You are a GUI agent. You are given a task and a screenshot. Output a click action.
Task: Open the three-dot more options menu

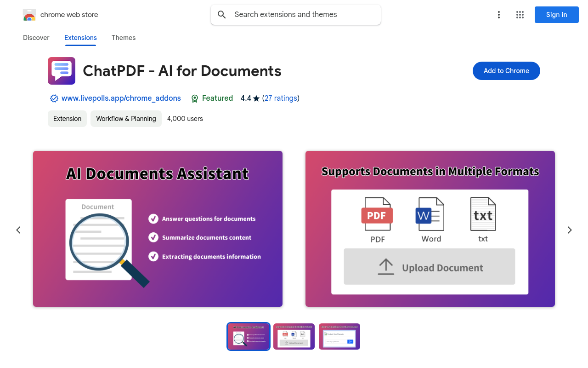[499, 15]
